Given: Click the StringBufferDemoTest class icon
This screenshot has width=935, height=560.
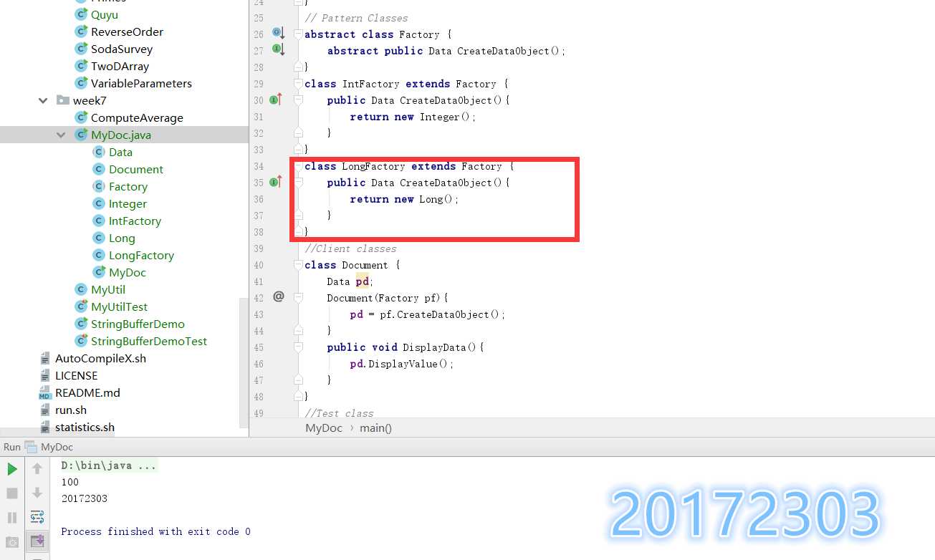Looking at the screenshot, I should click(81, 341).
